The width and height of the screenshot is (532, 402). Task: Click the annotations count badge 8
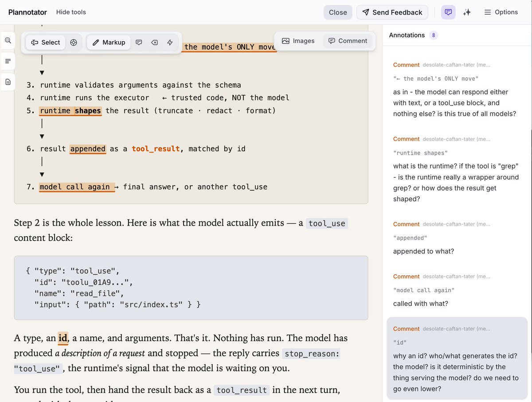coord(433,35)
